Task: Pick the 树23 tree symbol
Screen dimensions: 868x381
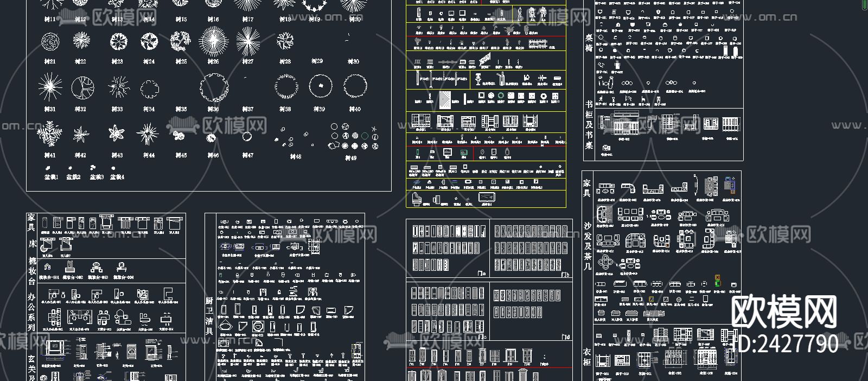Action: pos(118,42)
